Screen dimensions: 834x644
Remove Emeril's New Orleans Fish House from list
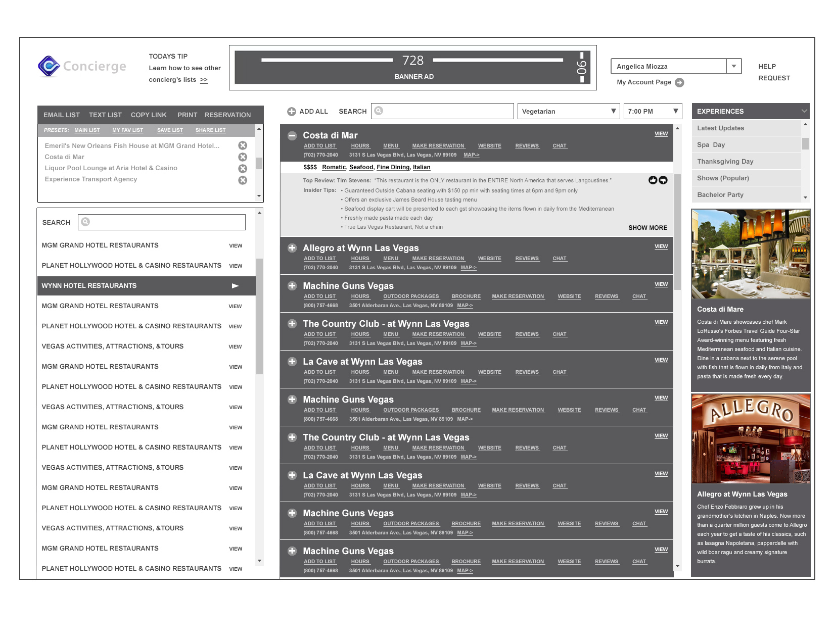point(243,145)
